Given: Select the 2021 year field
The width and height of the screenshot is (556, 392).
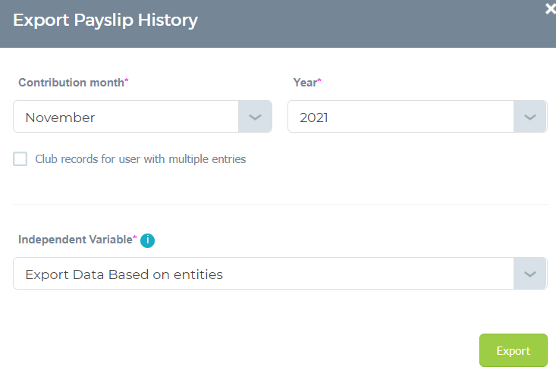Looking at the screenshot, I should (x=417, y=117).
